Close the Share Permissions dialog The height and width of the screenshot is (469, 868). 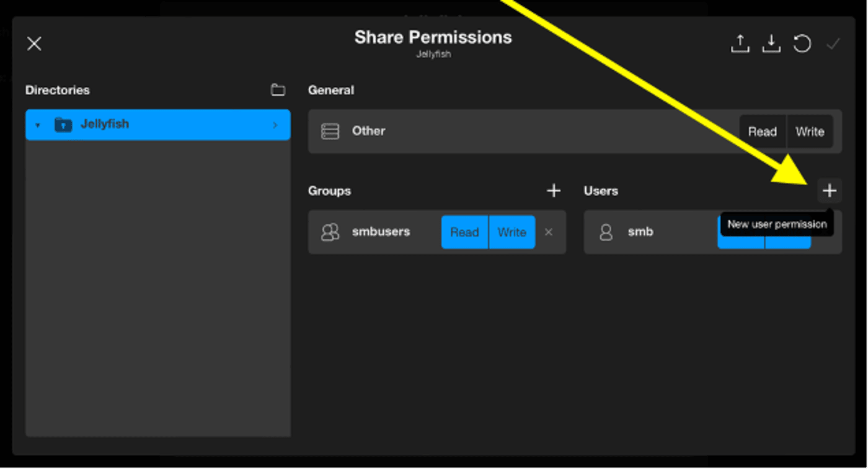pyautogui.click(x=34, y=43)
